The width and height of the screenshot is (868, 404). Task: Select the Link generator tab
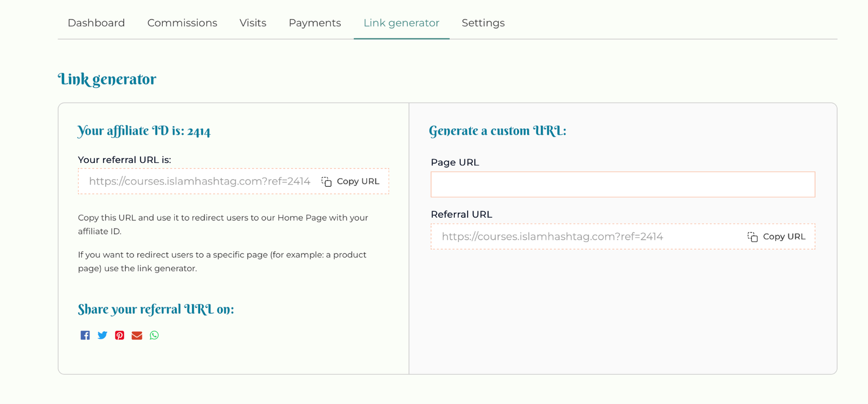401,23
